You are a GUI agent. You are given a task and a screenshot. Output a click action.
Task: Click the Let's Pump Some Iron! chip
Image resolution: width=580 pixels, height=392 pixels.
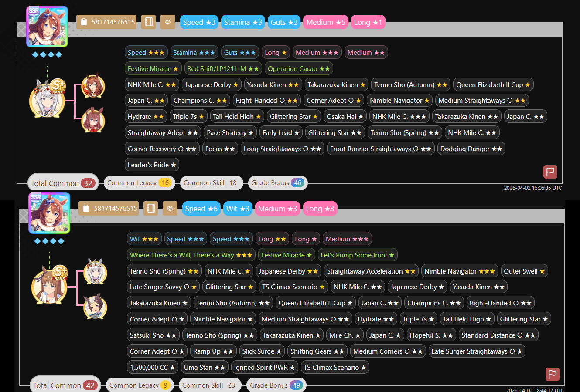[358, 255]
